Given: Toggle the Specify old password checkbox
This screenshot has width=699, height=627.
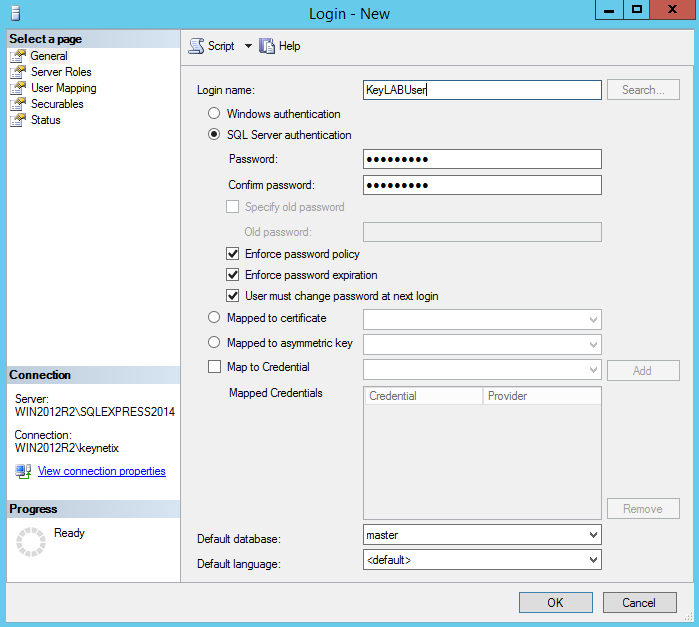Looking at the screenshot, I should pyautogui.click(x=233, y=207).
